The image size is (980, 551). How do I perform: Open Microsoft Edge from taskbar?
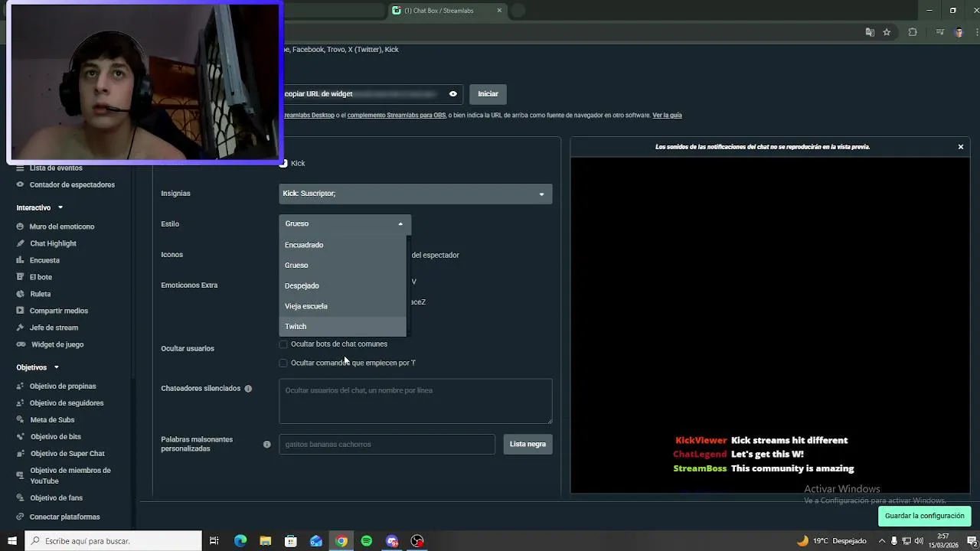pyautogui.click(x=240, y=541)
